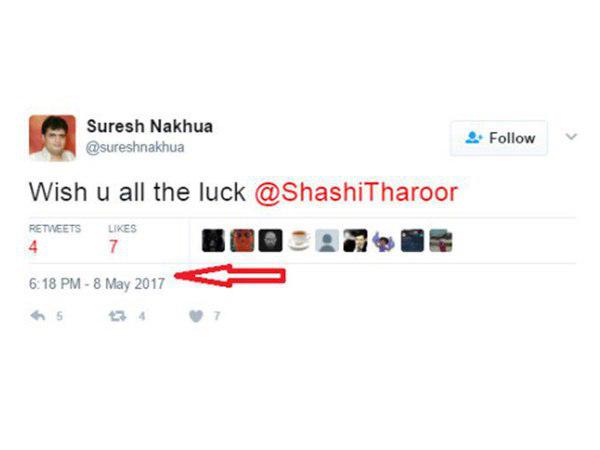600x450 pixels.
Task: Click the purple cartoon figure avatar
Action: (x=384, y=241)
